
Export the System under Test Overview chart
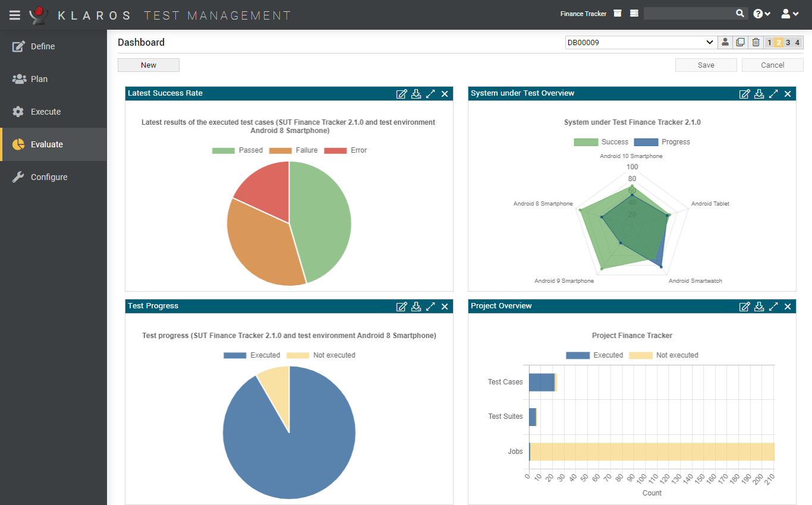click(759, 93)
